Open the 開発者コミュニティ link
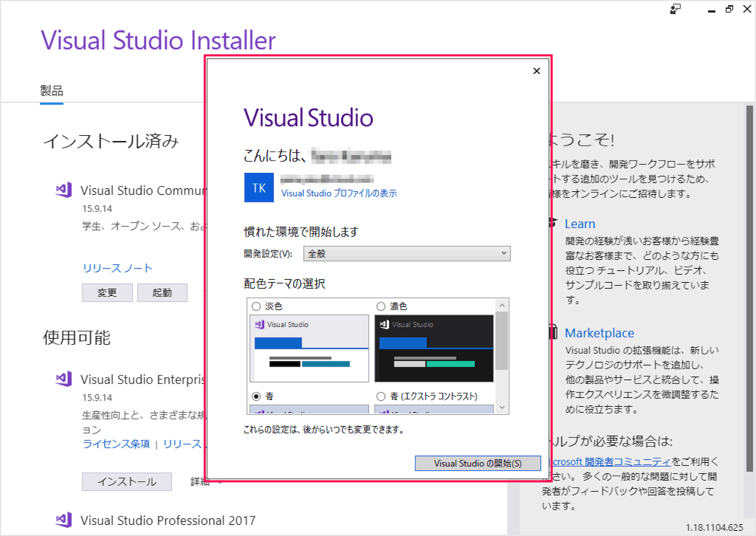The width and height of the screenshot is (756, 536). (x=611, y=462)
